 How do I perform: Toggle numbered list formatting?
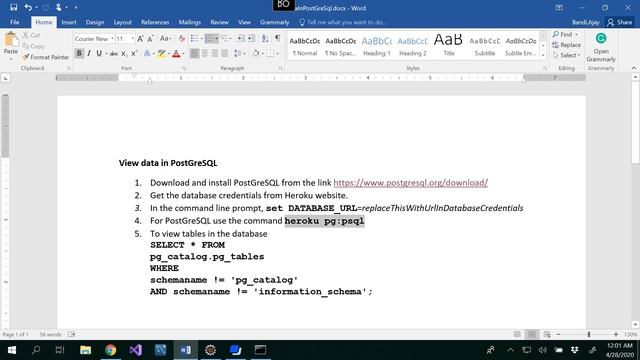point(209,39)
